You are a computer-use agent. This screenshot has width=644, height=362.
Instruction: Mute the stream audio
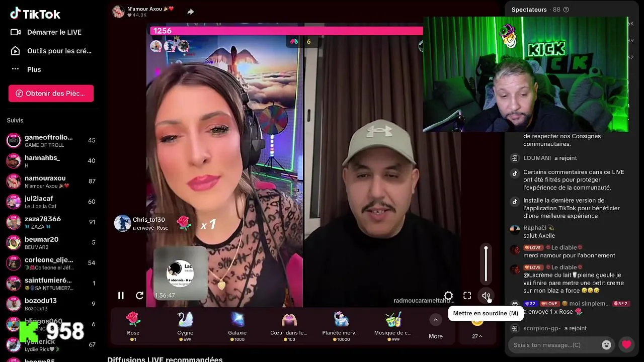(x=486, y=296)
